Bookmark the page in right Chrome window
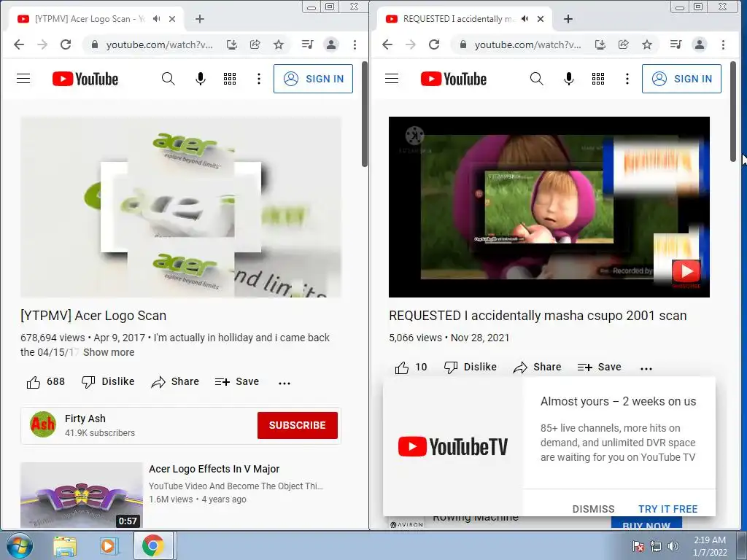Viewport: 747px width, 560px height. pos(647,44)
